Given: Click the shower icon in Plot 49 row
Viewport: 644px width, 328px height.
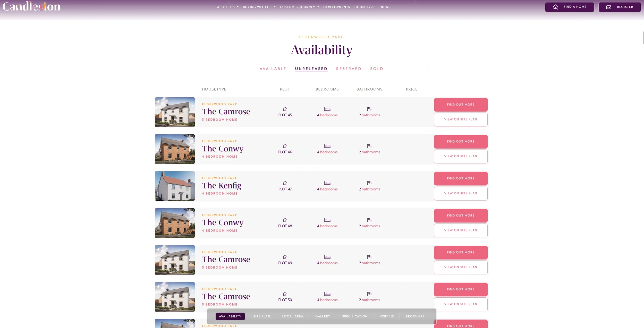Looking at the screenshot, I should 369,257.
